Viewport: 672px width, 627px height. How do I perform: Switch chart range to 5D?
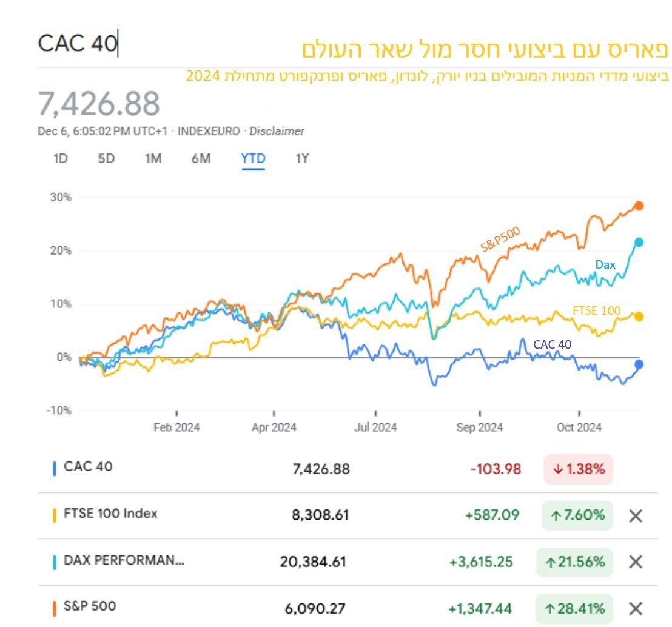[106, 159]
